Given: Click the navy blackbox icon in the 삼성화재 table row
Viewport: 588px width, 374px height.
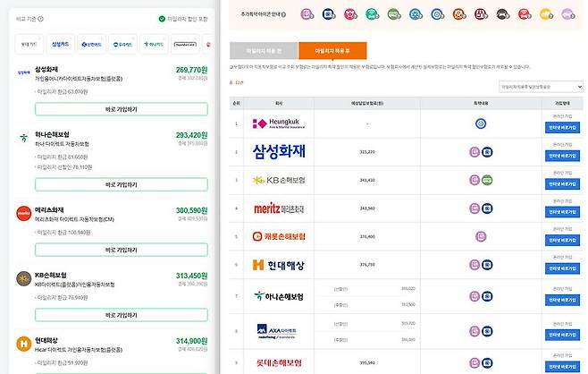Looking at the screenshot, I should pyautogui.click(x=487, y=152).
